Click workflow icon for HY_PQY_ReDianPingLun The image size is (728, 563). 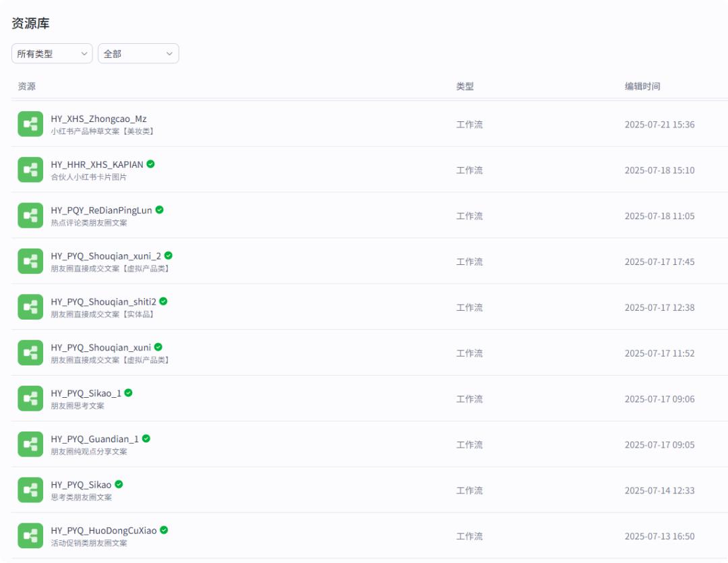pos(30,216)
